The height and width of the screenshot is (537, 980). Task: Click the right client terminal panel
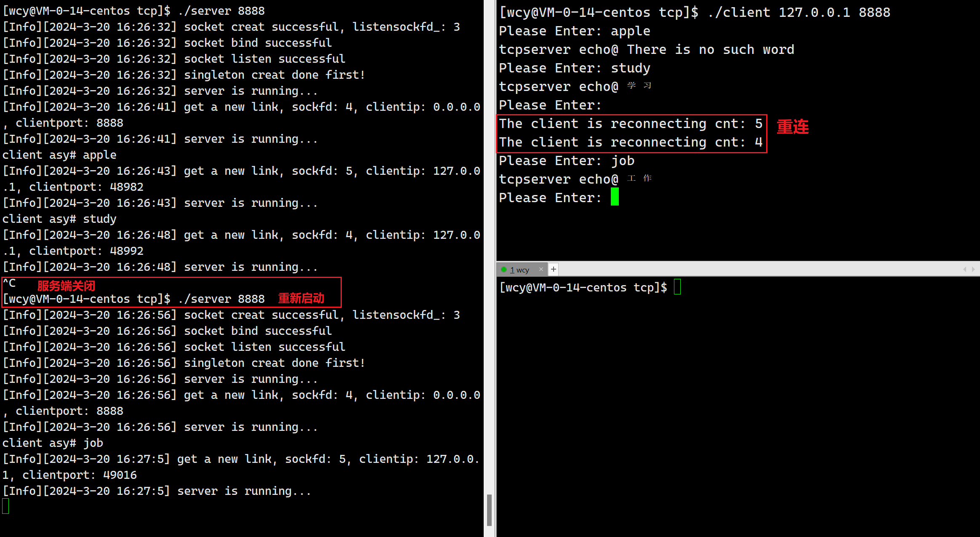735,131
